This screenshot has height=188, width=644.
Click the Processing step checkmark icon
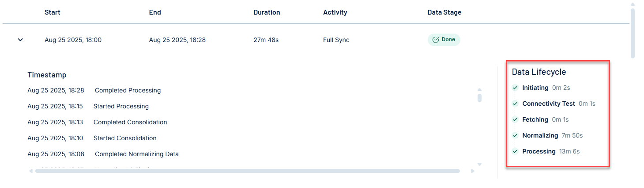[x=515, y=151]
